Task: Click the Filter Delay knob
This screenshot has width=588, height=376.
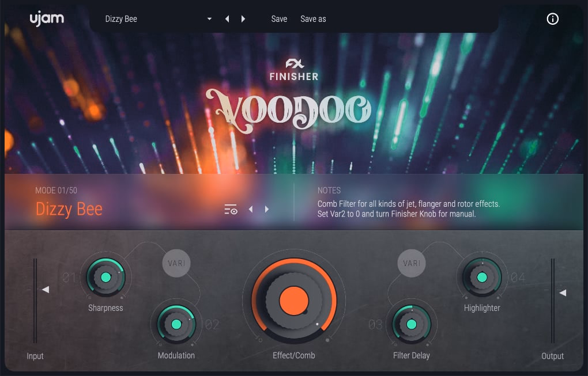Action: pos(412,324)
